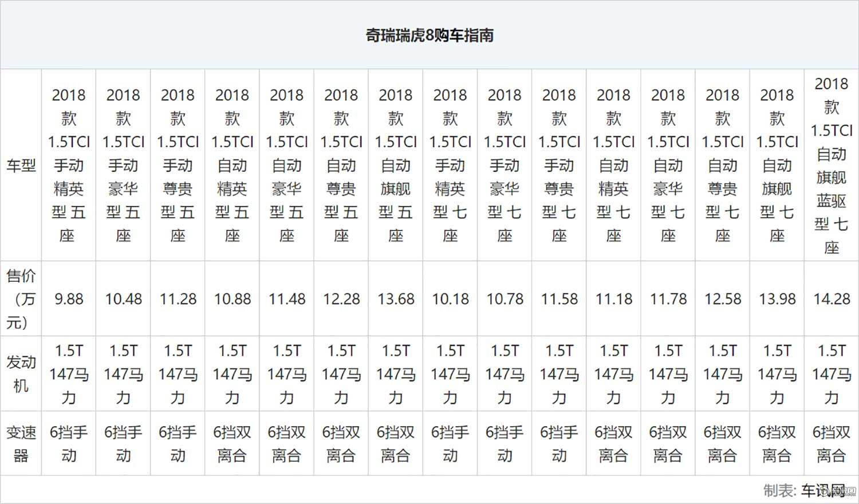
Task: Select the price cell 10.78
Action: [x=505, y=299]
